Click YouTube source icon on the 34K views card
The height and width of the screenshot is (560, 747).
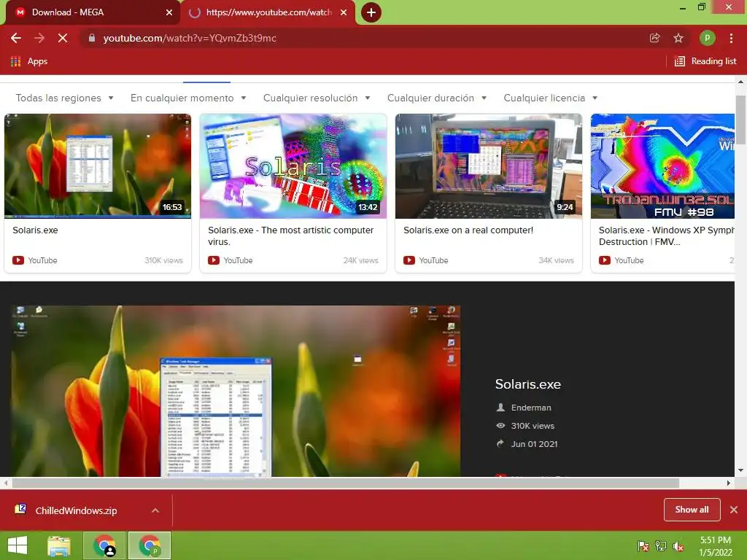[x=409, y=260]
